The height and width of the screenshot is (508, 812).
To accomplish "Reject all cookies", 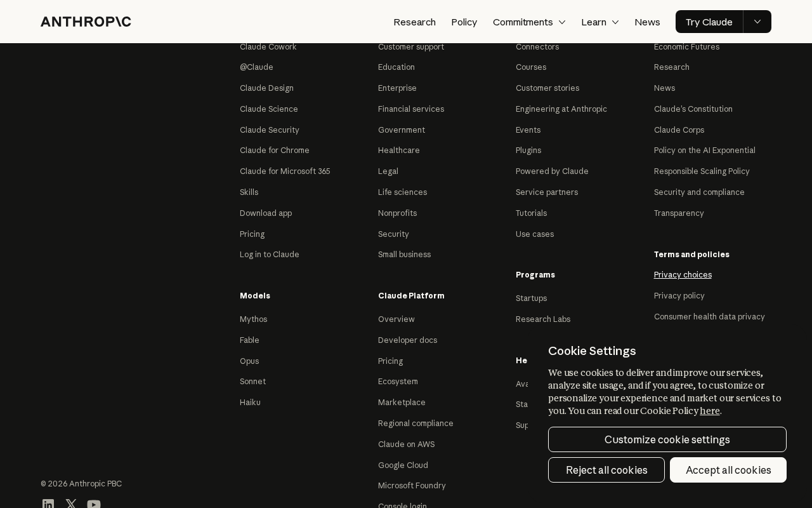I will (606, 470).
